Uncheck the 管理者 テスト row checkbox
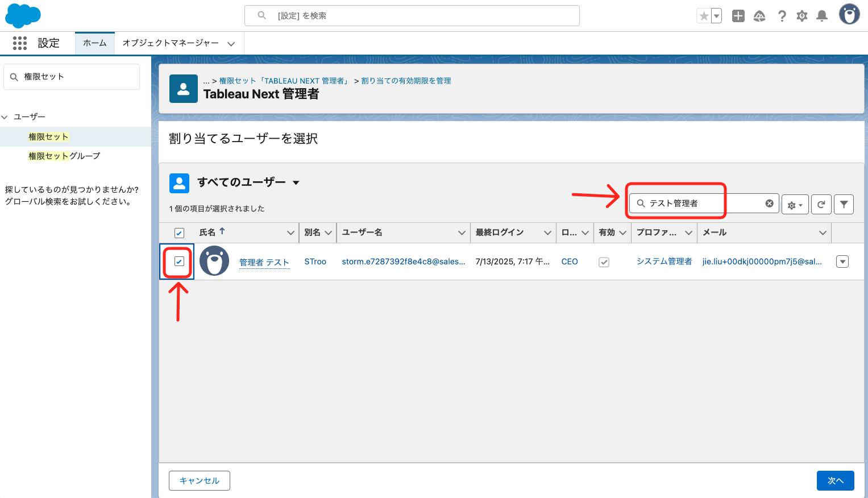This screenshot has width=868, height=498. coord(179,262)
